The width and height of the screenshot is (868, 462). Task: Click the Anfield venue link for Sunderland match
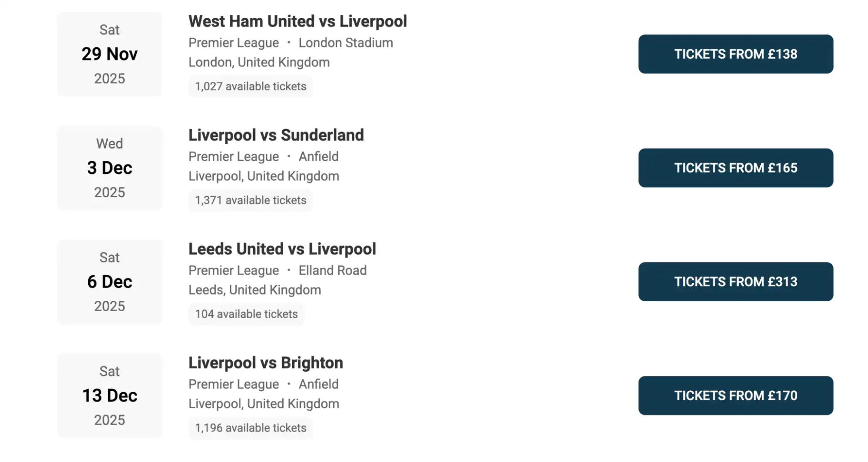(319, 156)
